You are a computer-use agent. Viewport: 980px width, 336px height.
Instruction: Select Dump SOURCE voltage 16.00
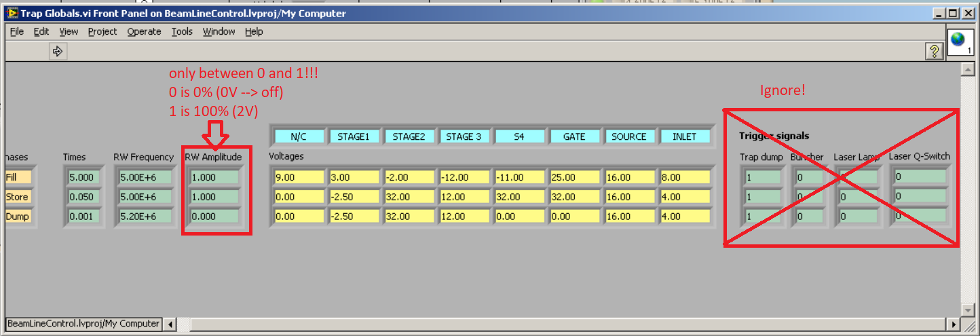pos(629,217)
